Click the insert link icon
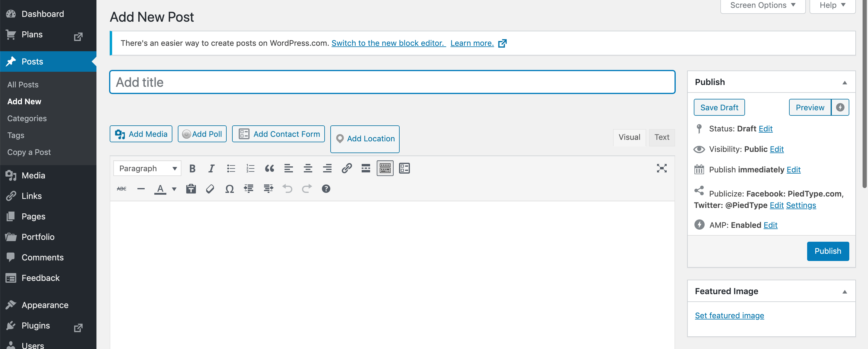The image size is (868, 349). click(346, 168)
